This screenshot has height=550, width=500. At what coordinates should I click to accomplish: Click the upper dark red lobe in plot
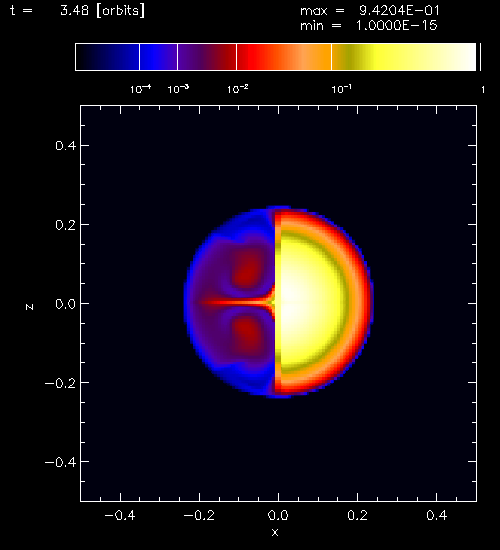click(247, 271)
